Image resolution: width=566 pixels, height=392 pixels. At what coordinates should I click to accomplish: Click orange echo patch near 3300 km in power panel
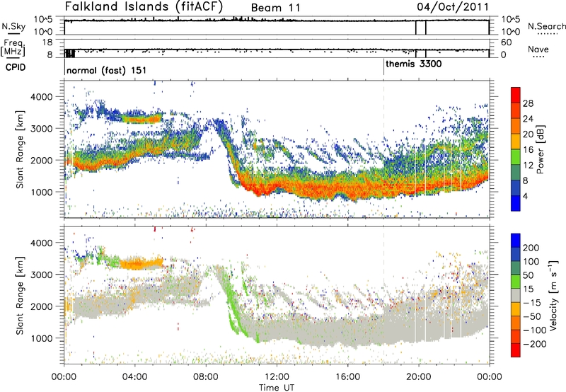click(x=141, y=118)
